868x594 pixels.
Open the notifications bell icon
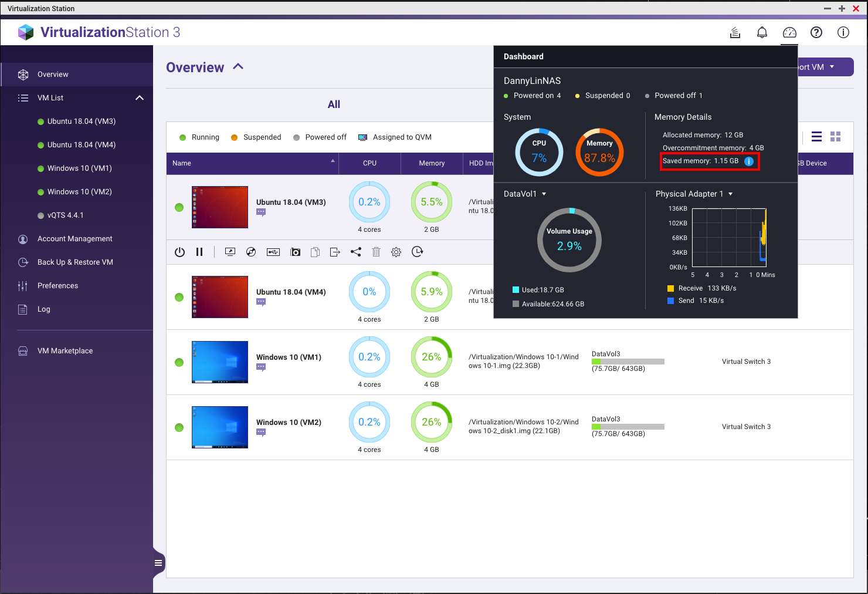(762, 32)
